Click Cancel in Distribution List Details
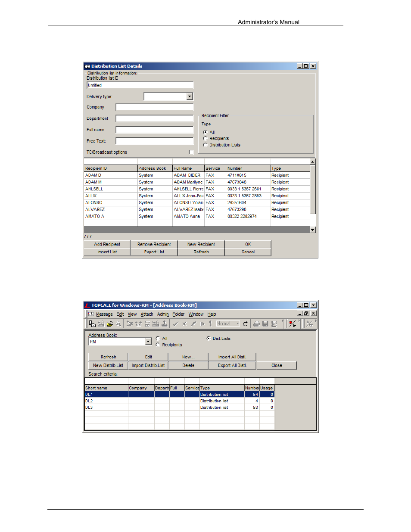The height and width of the screenshot is (532, 411). (x=248, y=252)
